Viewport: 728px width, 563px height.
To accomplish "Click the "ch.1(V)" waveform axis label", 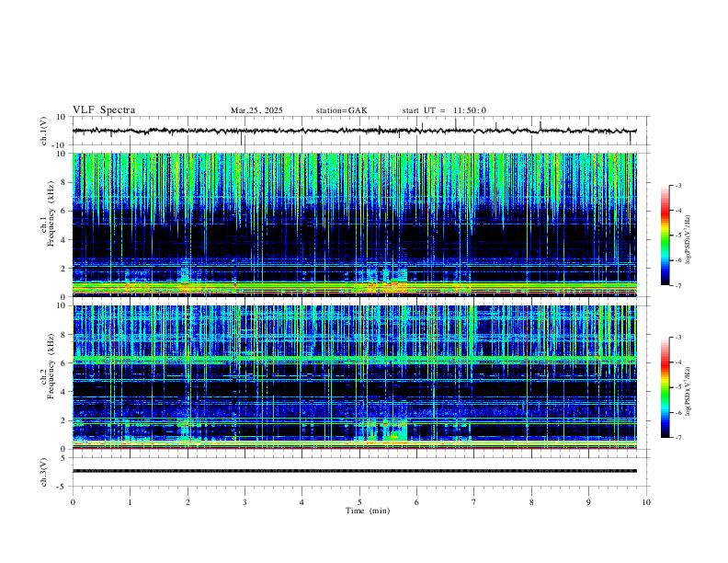I will [44, 131].
